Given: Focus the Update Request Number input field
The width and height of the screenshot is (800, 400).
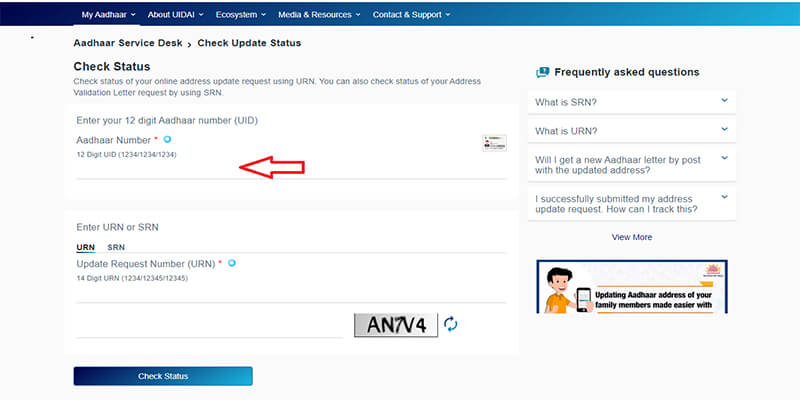Looking at the screenshot, I should pos(291,293).
